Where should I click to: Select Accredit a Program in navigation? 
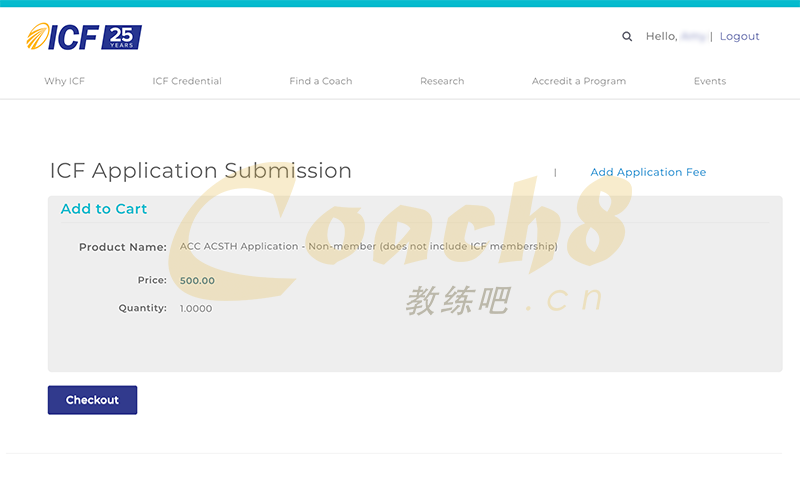pos(578,81)
